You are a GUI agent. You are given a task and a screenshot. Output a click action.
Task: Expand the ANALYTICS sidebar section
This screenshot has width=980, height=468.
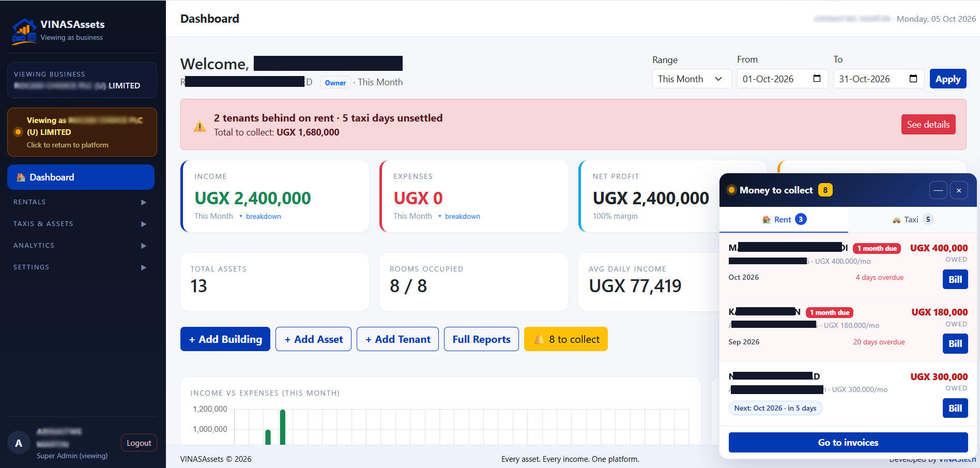[x=81, y=246]
